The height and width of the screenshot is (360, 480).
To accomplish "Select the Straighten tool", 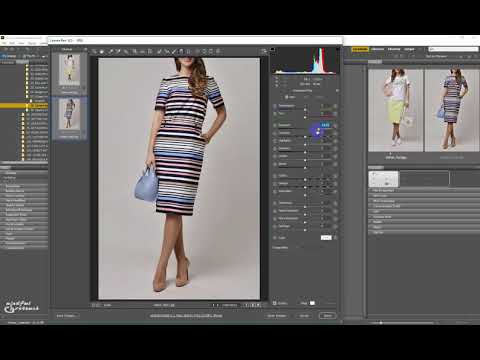I will pos(142,52).
